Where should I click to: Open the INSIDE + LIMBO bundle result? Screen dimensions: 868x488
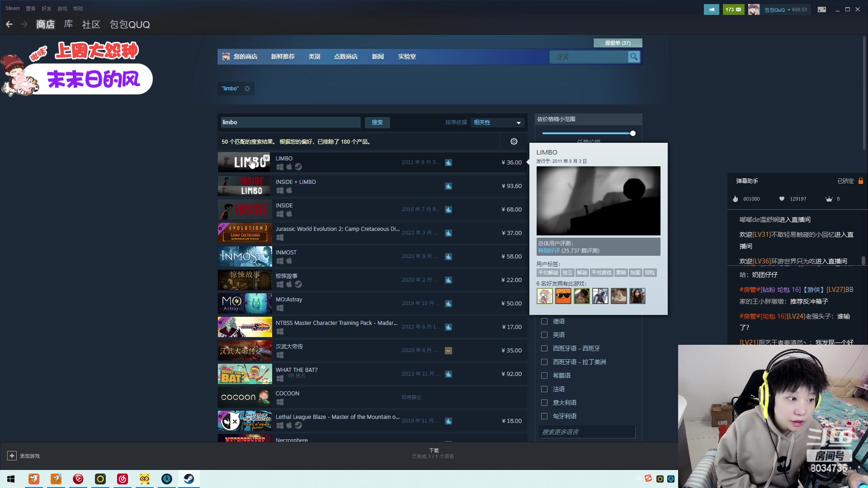tap(372, 186)
